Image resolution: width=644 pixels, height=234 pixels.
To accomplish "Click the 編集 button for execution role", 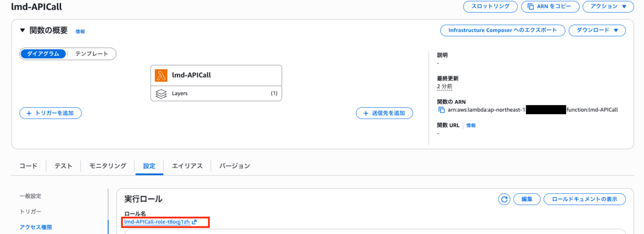I will (x=527, y=199).
